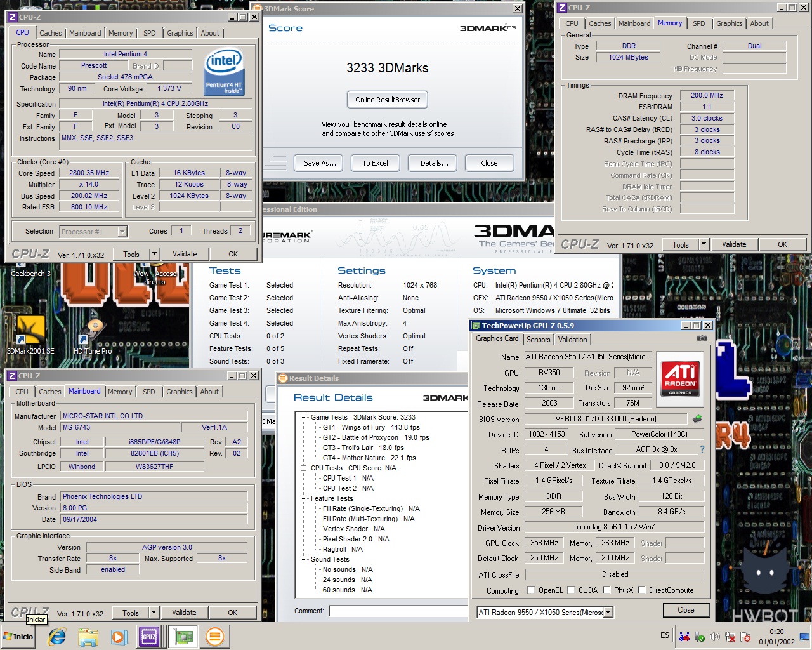This screenshot has width=812, height=650.
Task: Click the Action Center flag tray icon
Action: [745, 637]
